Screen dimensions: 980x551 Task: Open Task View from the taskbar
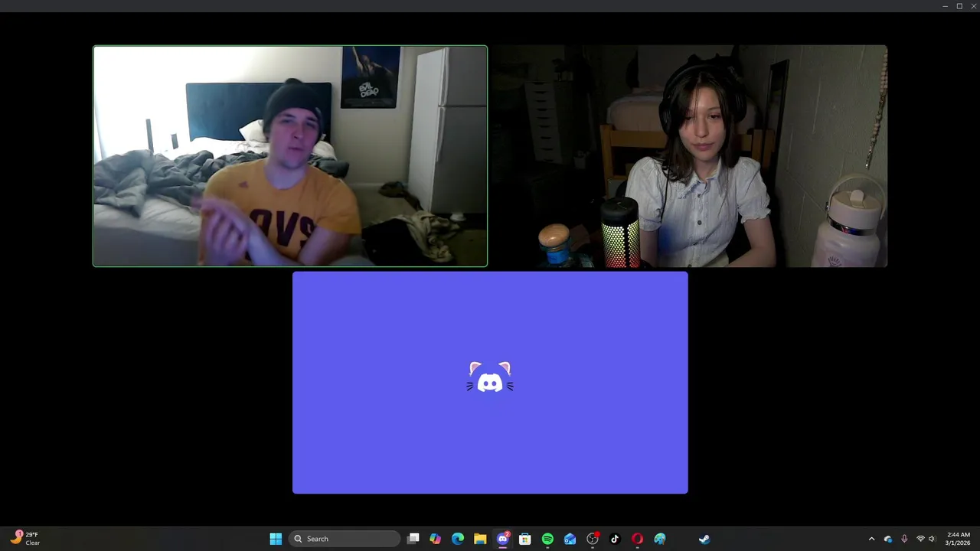click(x=413, y=539)
